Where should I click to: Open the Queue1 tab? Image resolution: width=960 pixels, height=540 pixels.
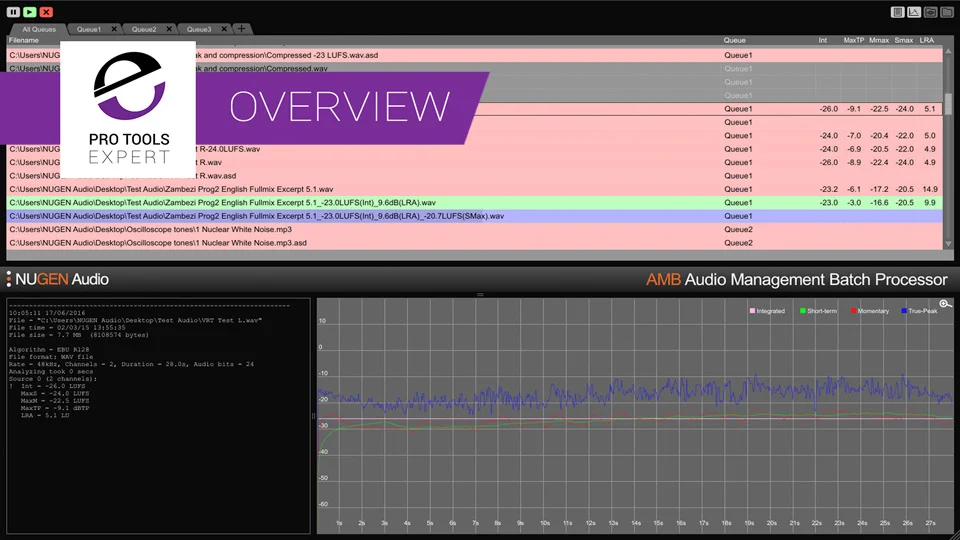click(x=89, y=29)
